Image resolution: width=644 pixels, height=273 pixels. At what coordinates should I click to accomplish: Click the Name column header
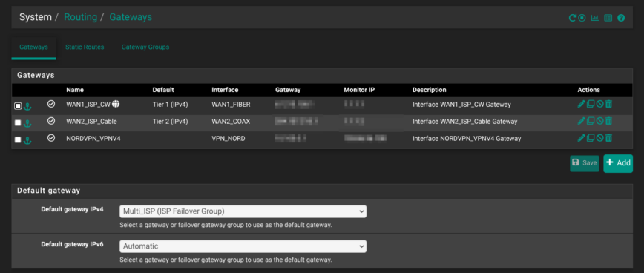75,90
